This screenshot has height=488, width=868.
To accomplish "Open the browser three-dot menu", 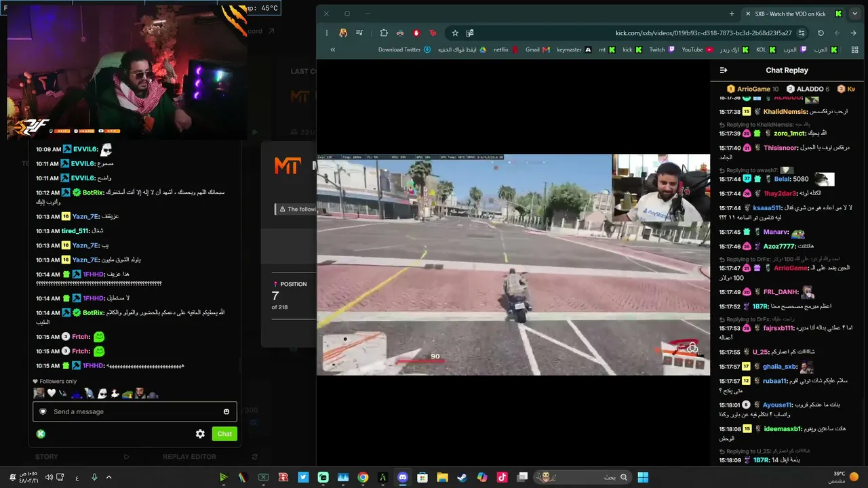I will click(x=327, y=33).
